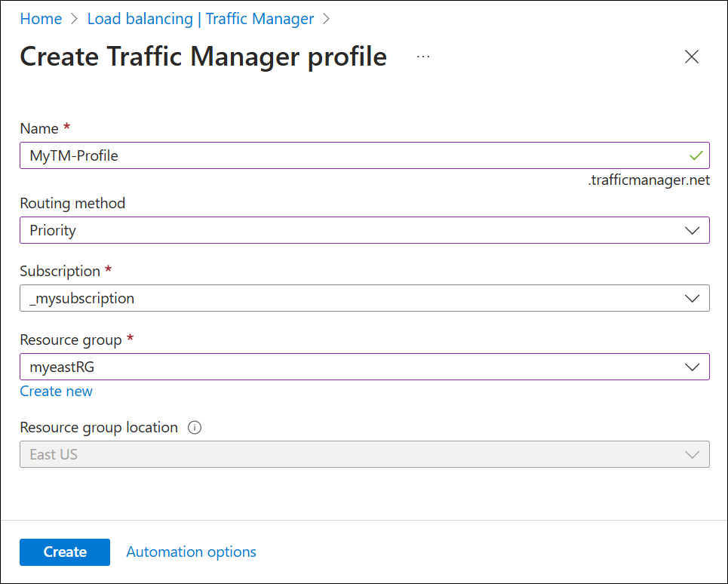The width and height of the screenshot is (728, 584).
Task: Click the Resource group location dropdown chevron
Action: 692,454
